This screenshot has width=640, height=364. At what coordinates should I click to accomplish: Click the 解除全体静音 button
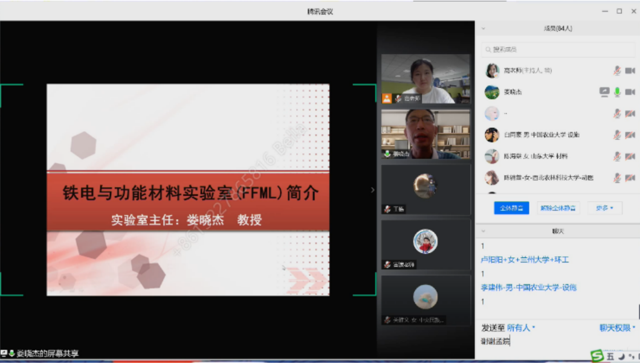click(x=558, y=208)
